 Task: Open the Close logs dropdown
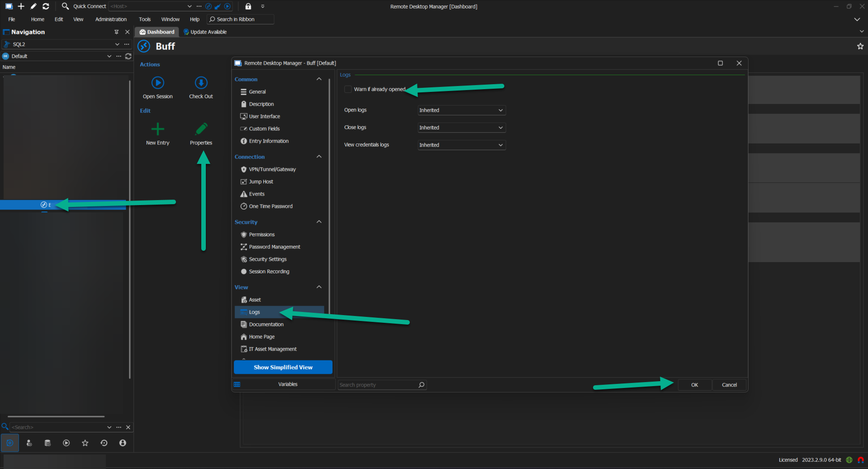[x=461, y=128]
